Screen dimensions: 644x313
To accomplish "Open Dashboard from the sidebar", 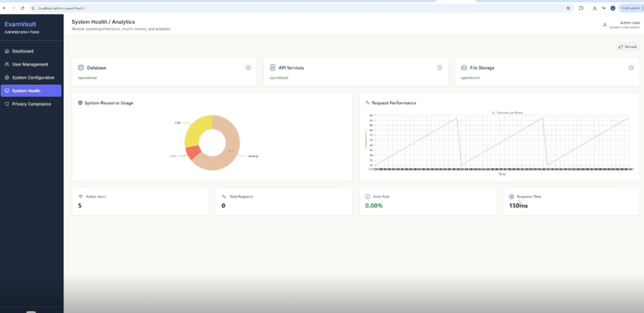I will pyautogui.click(x=31, y=51).
